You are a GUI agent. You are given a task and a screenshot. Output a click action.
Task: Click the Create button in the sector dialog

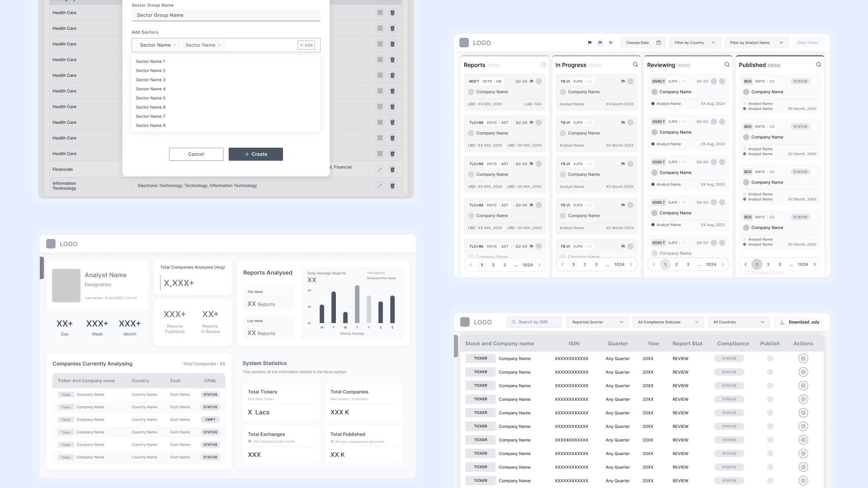(x=255, y=154)
